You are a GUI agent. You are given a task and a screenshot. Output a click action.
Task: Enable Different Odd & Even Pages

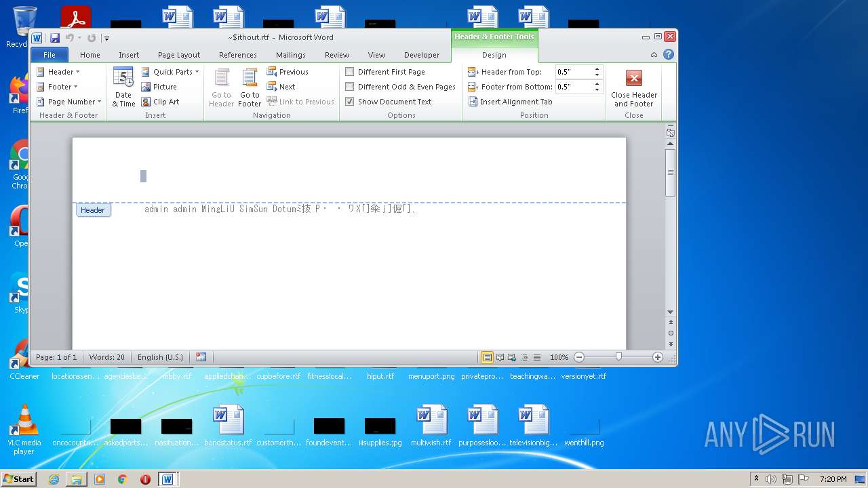[x=400, y=87]
